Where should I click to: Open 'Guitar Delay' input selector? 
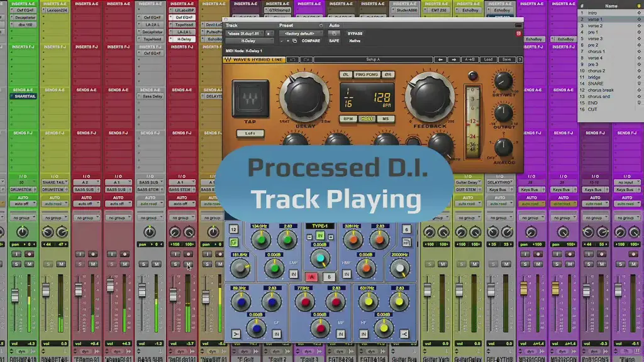[468, 182]
